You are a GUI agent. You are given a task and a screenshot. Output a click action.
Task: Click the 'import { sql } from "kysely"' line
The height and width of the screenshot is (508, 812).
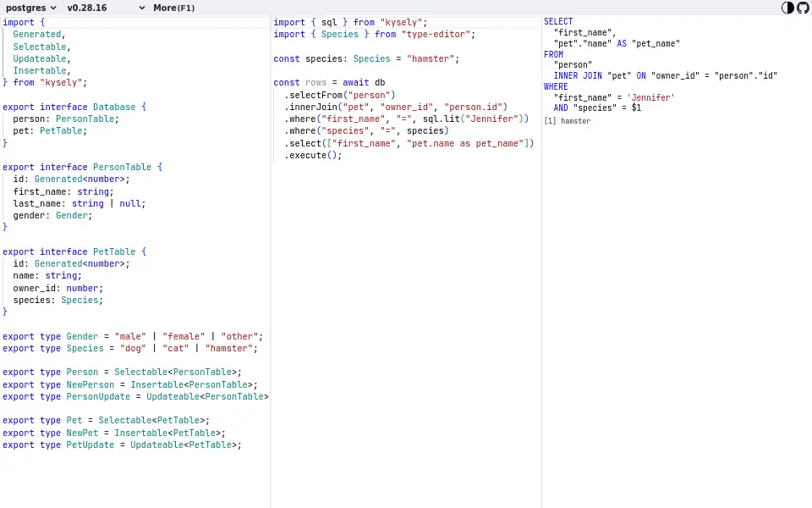(x=350, y=22)
